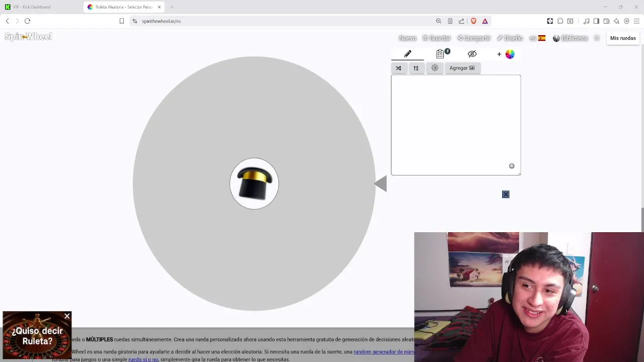Image resolution: width=644 pixels, height=362 pixels.
Task: Open the edit entries pencil tab
Action: click(408, 54)
